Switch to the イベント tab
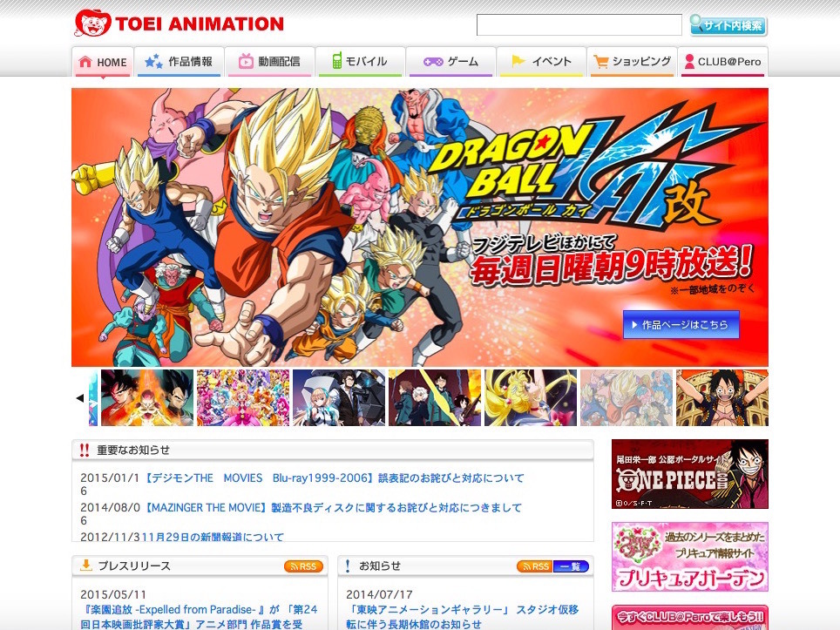 point(540,62)
